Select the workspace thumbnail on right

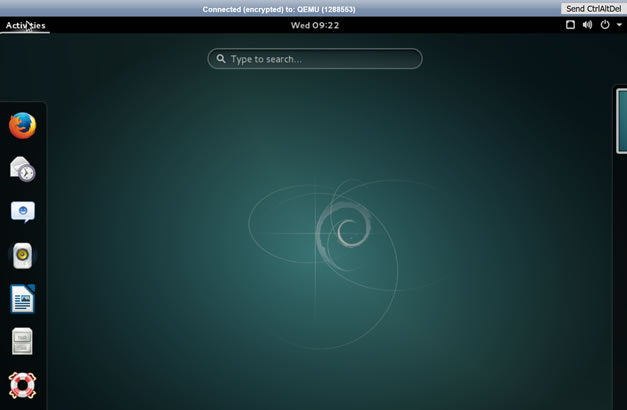621,120
